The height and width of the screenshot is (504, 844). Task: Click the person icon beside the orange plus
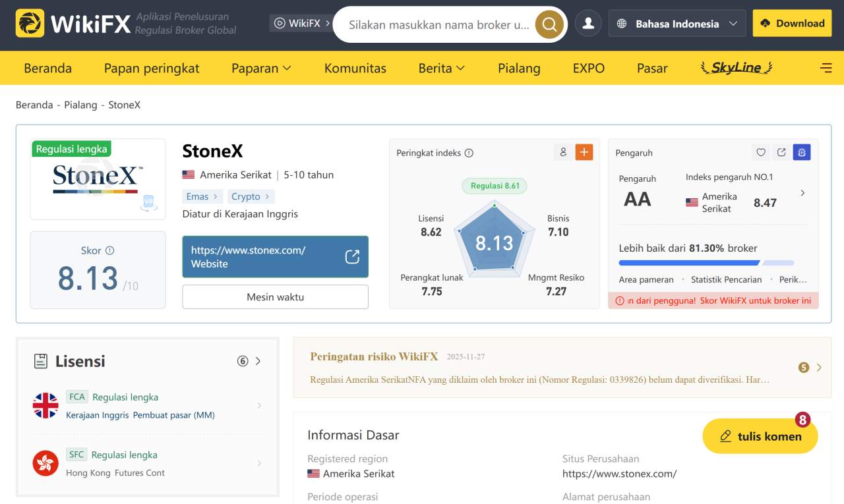[563, 152]
